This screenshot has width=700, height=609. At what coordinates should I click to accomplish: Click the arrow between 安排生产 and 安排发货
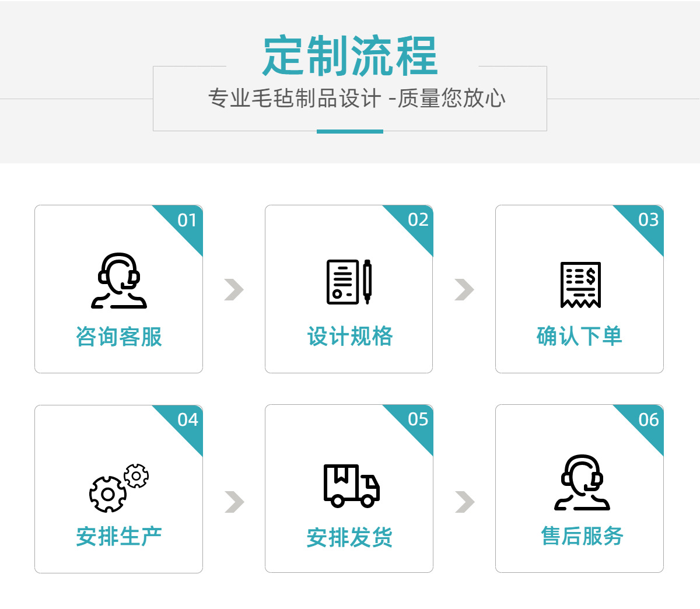pyautogui.click(x=234, y=502)
